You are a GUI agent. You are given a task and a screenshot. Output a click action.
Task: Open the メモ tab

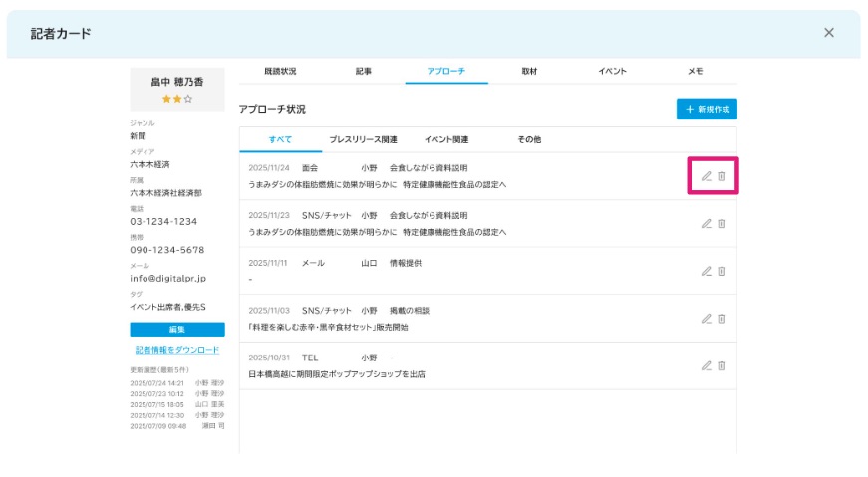click(695, 72)
